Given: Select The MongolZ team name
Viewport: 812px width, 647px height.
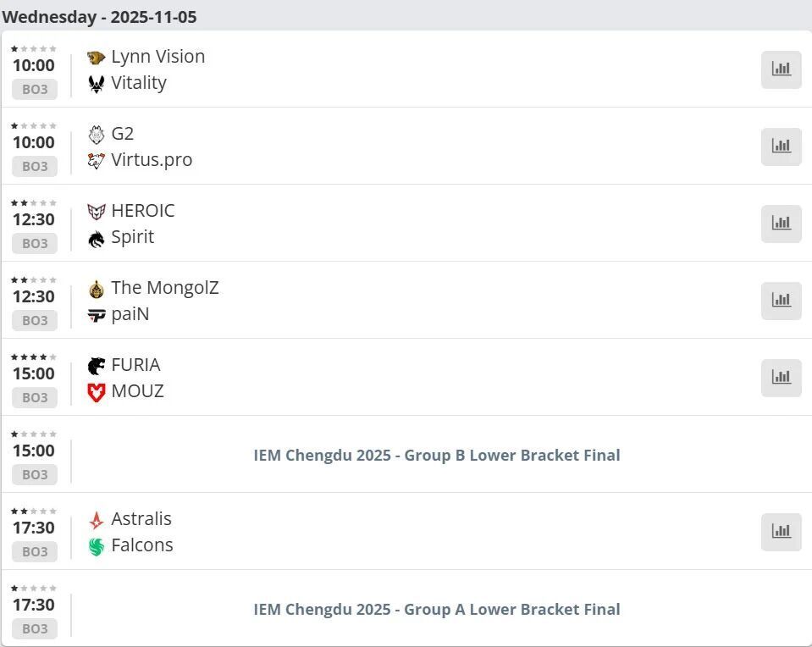Looking at the screenshot, I should click(164, 288).
